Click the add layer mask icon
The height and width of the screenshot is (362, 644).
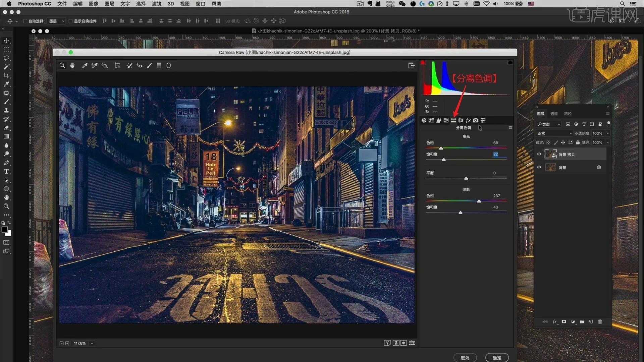[564, 321]
